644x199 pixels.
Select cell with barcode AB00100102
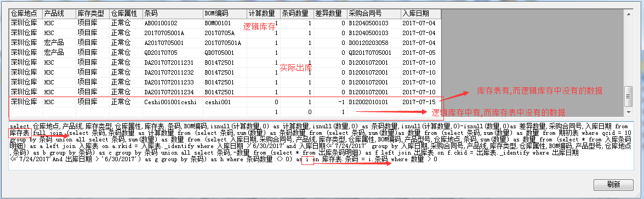(173, 23)
